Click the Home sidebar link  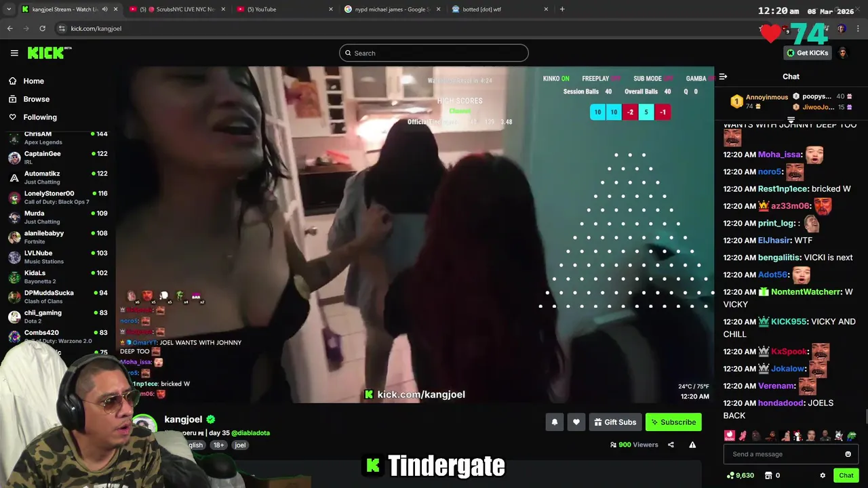pyautogui.click(x=33, y=81)
